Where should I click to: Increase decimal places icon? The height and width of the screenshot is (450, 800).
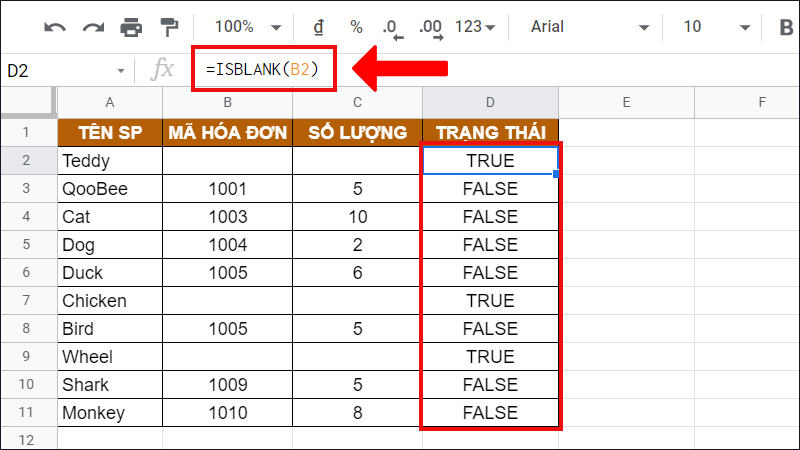[429, 28]
